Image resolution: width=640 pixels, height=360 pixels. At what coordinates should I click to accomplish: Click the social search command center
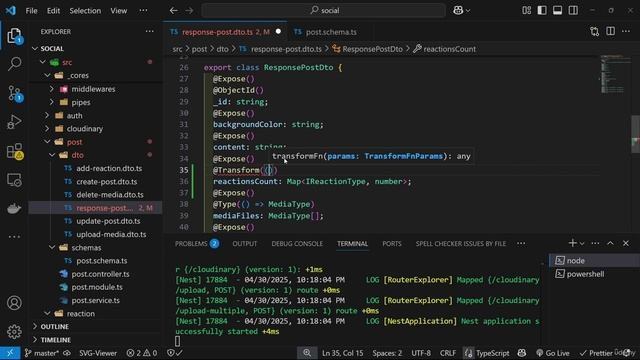coord(324,11)
